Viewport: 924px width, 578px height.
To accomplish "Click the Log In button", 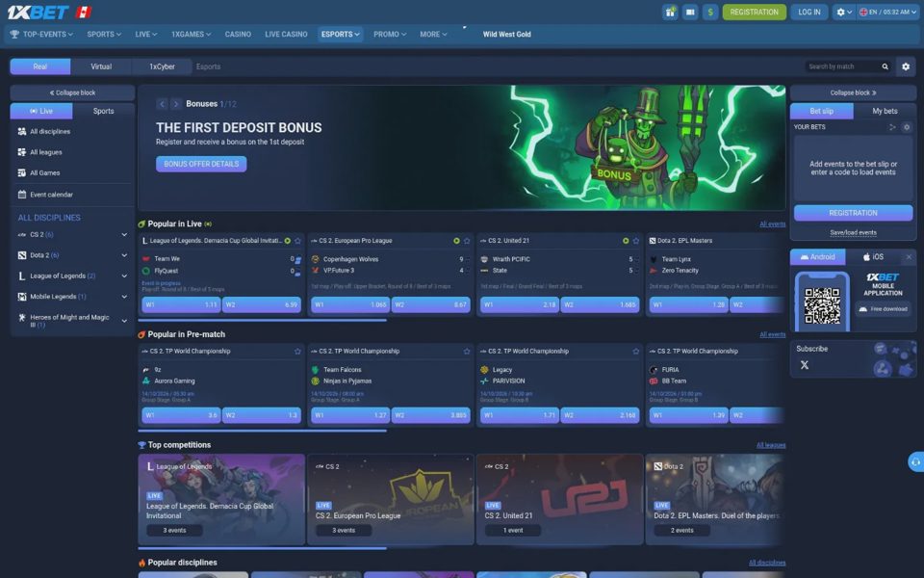I will [809, 12].
